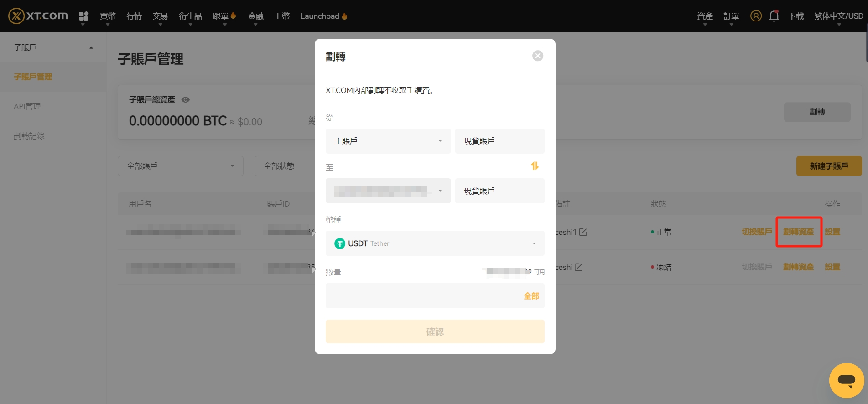868x404 pixels.
Task: Go to 上幣 listing page
Action: [282, 16]
